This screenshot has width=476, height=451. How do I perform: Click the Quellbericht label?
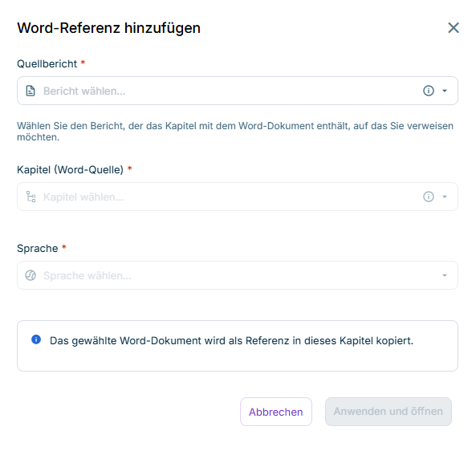tap(47, 63)
